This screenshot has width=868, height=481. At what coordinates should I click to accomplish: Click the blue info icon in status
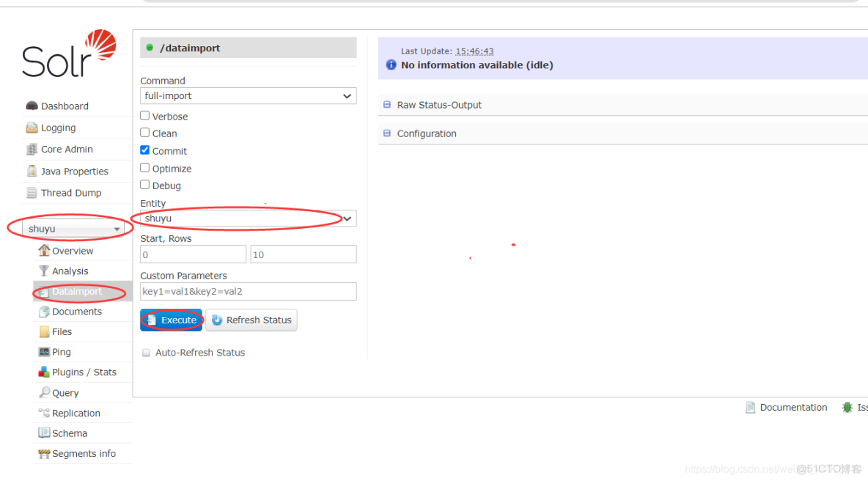391,65
